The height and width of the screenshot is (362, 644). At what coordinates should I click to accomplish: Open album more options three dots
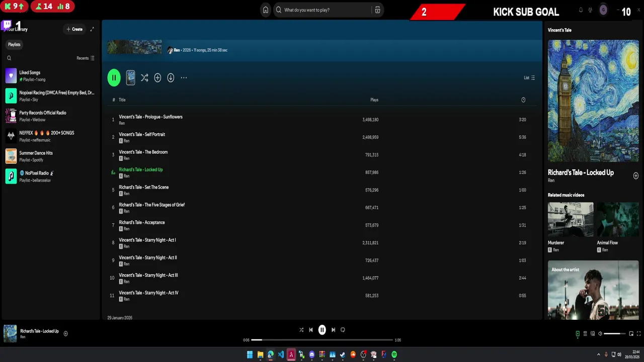click(184, 78)
